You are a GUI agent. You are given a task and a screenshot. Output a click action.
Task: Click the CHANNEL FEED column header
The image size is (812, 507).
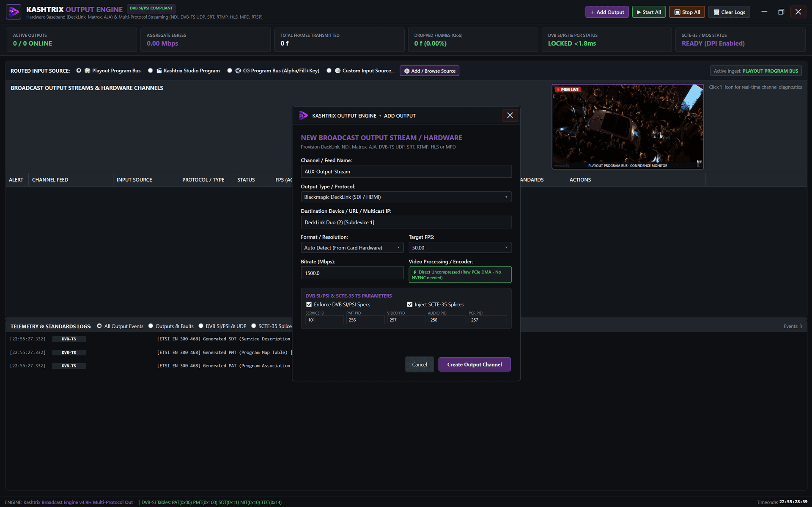(x=50, y=180)
